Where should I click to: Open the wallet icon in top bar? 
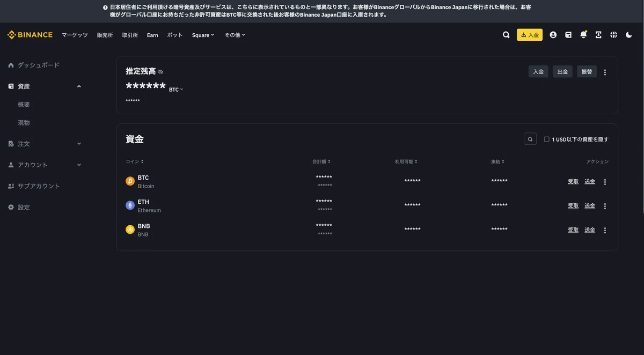pos(568,35)
